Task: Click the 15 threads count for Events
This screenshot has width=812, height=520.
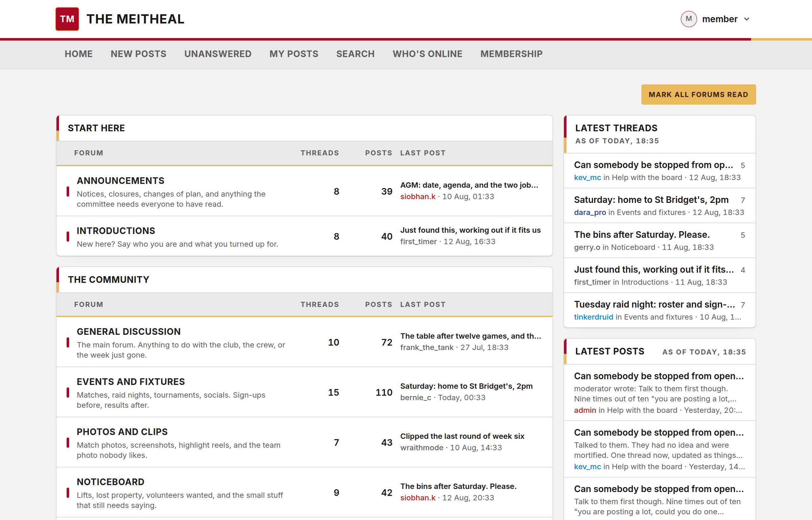Action: click(333, 392)
